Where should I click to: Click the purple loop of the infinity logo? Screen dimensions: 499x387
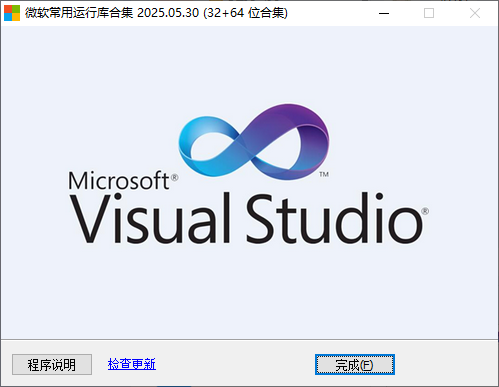click(290, 140)
